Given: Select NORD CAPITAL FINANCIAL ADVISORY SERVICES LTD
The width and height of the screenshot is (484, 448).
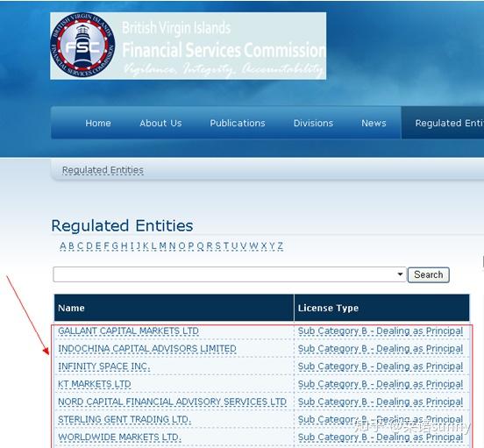Looking at the screenshot, I should (172, 402).
